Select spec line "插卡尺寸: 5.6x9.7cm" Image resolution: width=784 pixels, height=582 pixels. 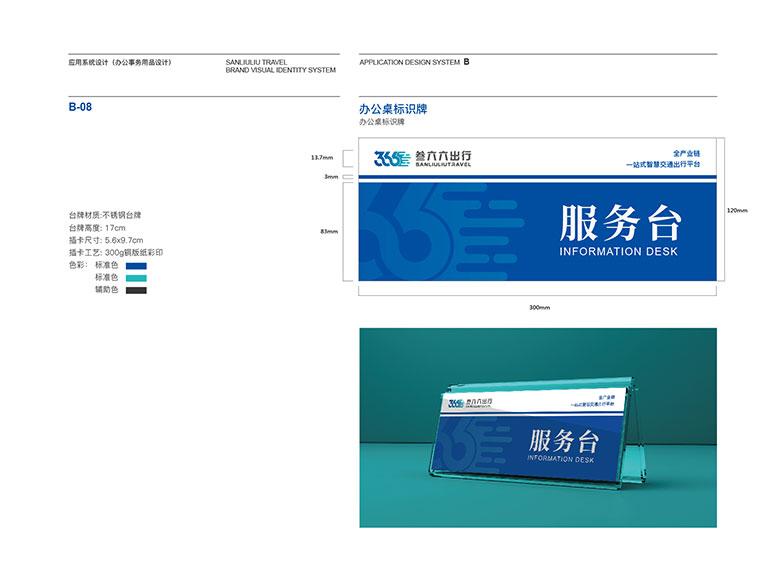[106, 240]
